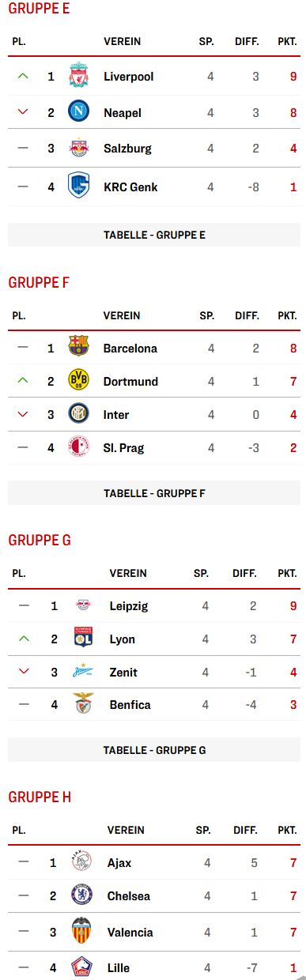Click the Lille team name

(x=119, y=967)
